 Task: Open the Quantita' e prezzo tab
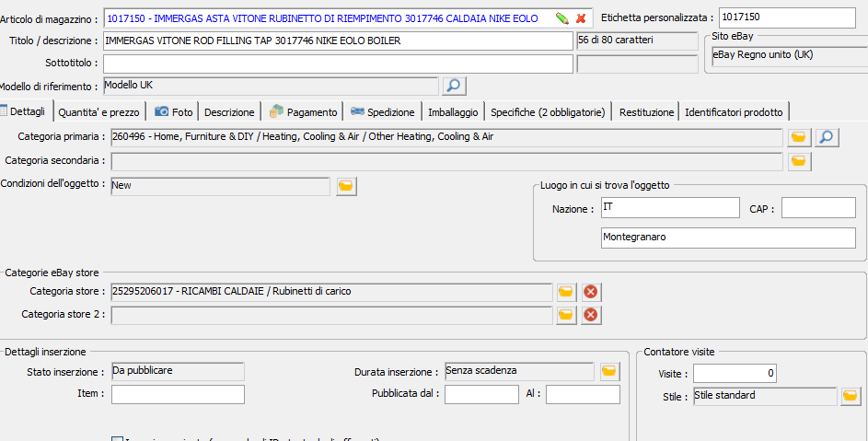coord(99,112)
